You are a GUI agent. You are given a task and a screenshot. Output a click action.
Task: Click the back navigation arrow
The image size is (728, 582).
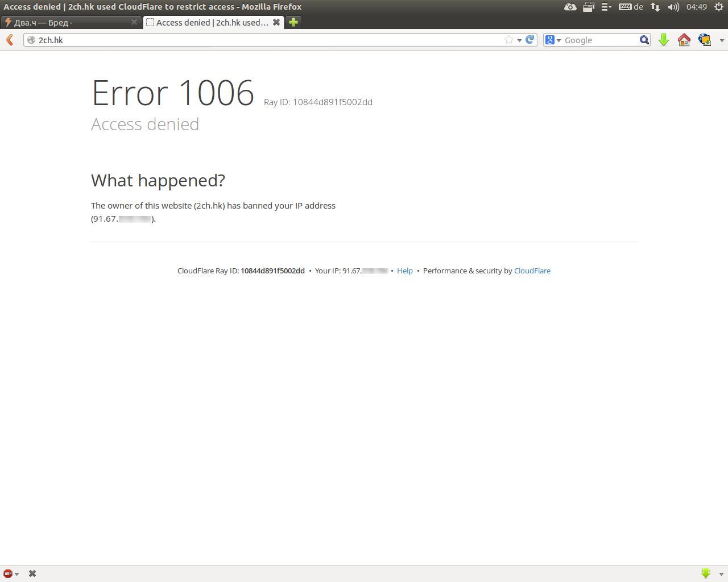coord(10,40)
